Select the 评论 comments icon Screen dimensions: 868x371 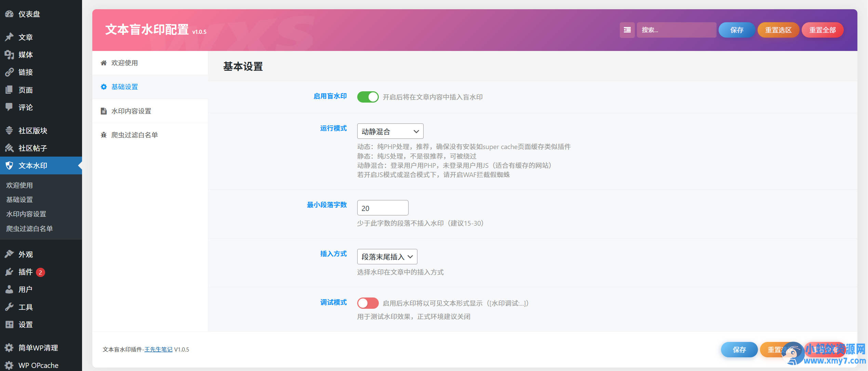pyautogui.click(x=9, y=107)
